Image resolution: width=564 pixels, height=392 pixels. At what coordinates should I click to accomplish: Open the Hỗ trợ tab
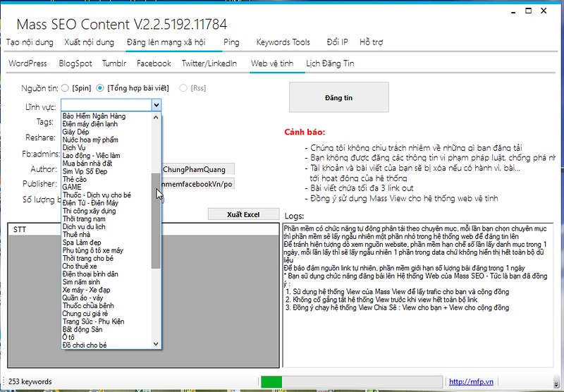[x=372, y=42]
